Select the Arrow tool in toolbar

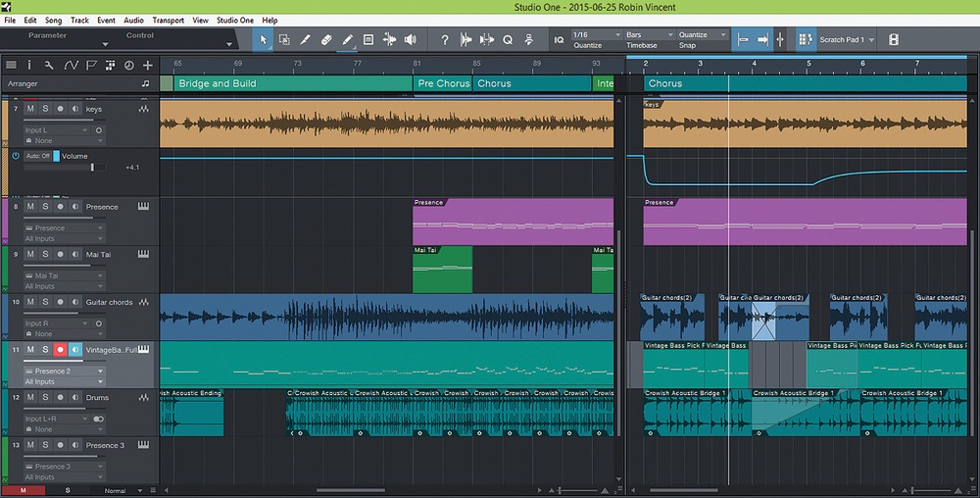(x=263, y=40)
